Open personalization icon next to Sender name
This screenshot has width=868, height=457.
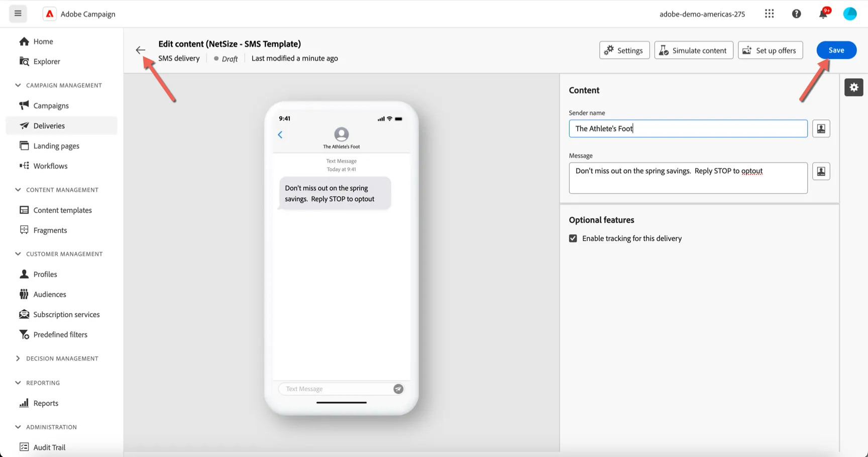(821, 129)
